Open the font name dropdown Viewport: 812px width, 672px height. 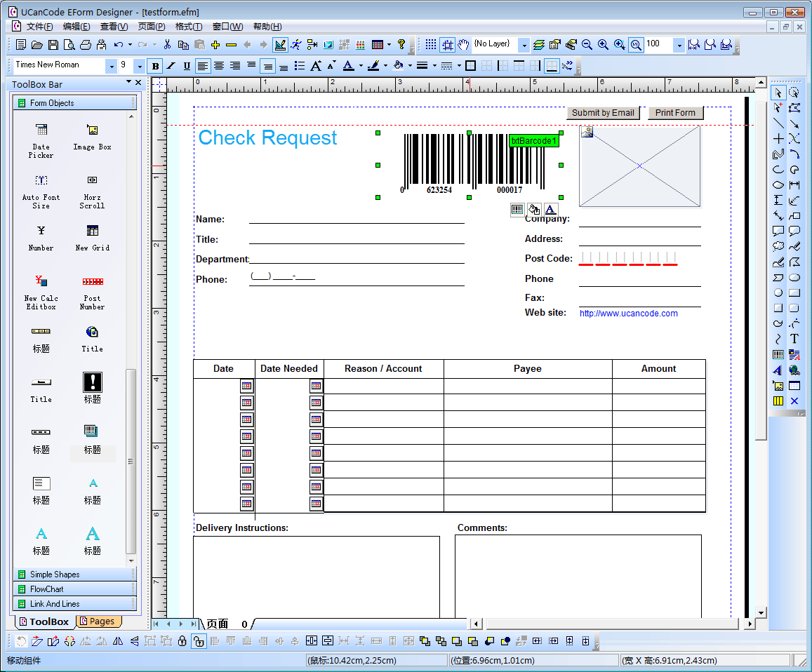pyautogui.click(x=111, y=66)
